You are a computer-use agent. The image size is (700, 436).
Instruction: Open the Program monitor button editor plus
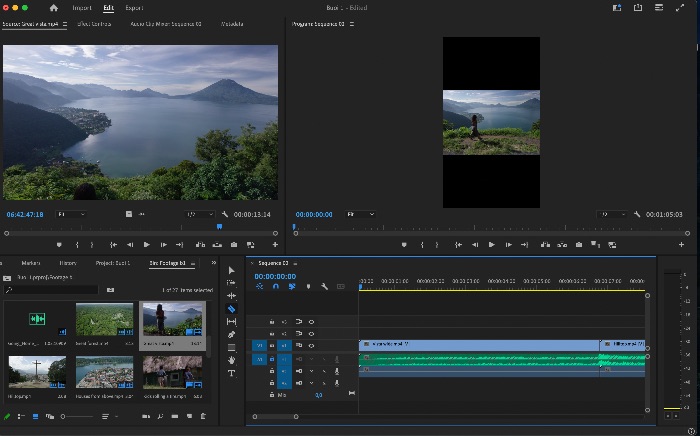(681, 245)
